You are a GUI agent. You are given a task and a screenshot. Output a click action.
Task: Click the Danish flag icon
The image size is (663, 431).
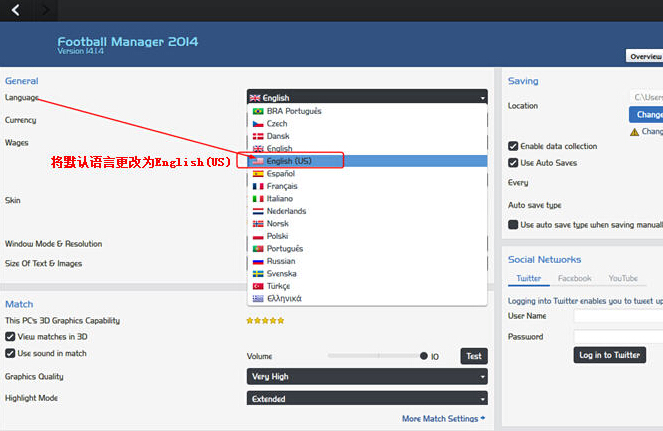tap(258, 136)
